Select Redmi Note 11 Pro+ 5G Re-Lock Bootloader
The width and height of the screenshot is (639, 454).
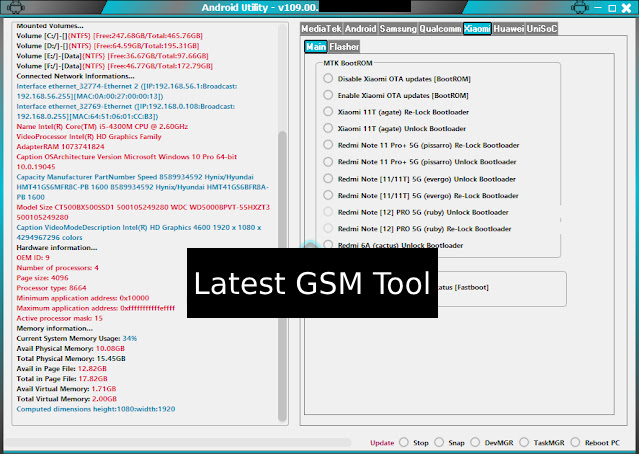(x=328, y=145)
